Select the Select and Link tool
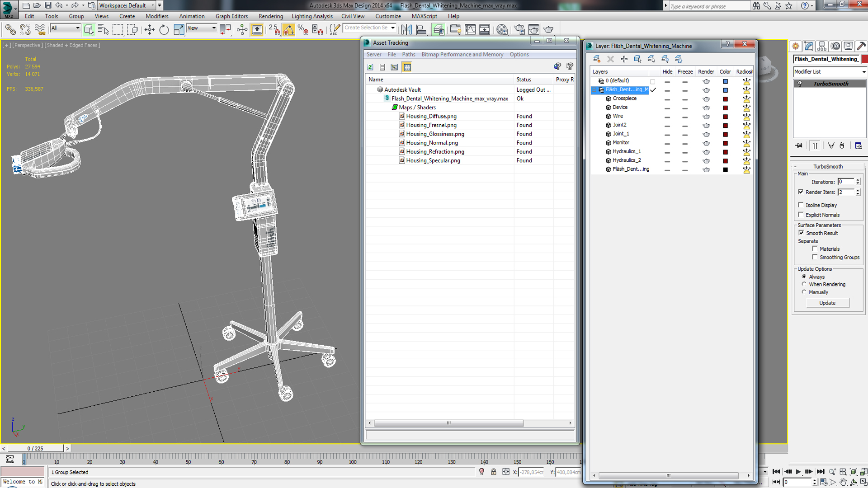The image size is (868, 488). (10, 30)
